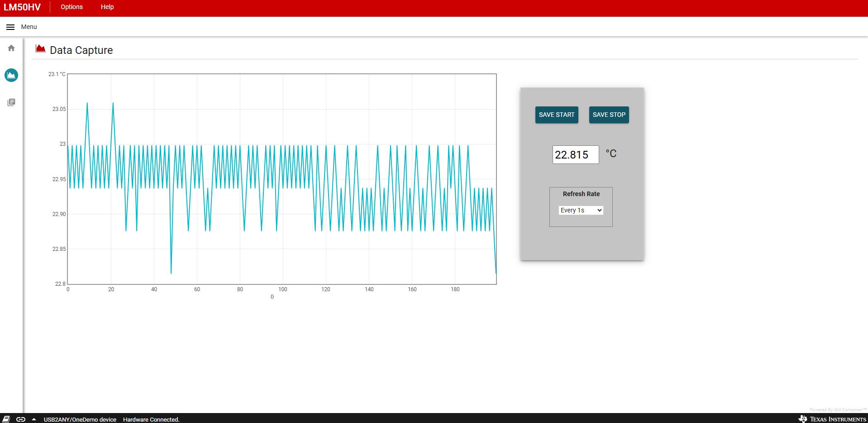Click the hamburger menu icon

coord(10,27)
